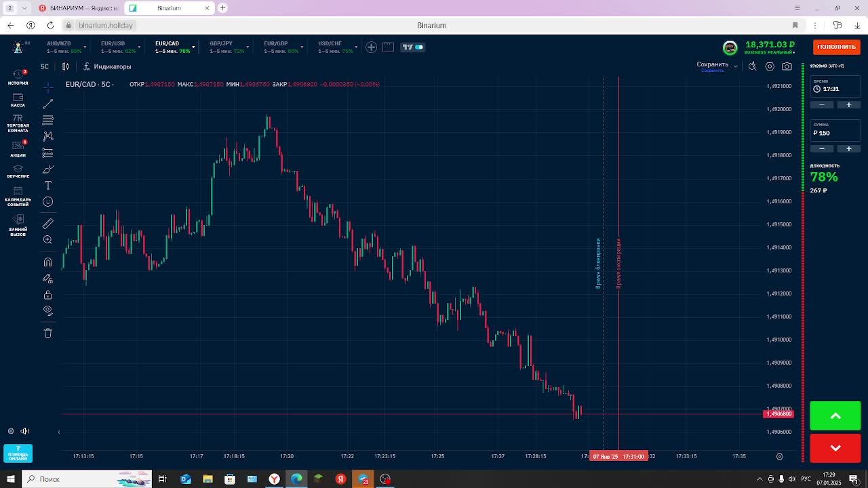
Task: Open Торговая комната in sidebar
Action: [18, 123]
